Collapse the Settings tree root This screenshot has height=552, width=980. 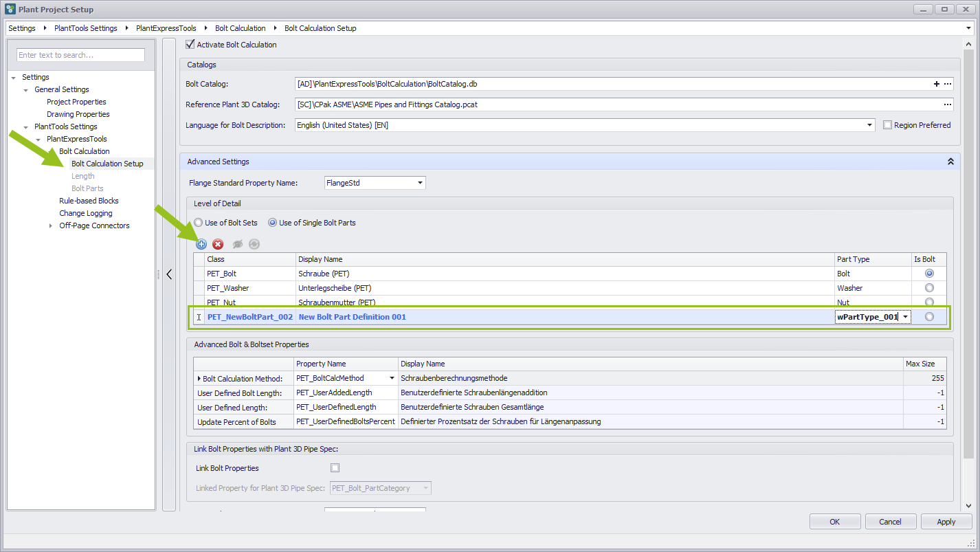coord(14,78)
